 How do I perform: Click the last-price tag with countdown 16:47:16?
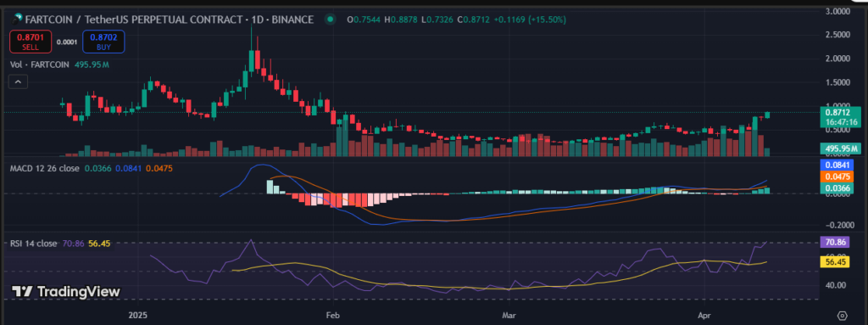[x=840, y=117]
